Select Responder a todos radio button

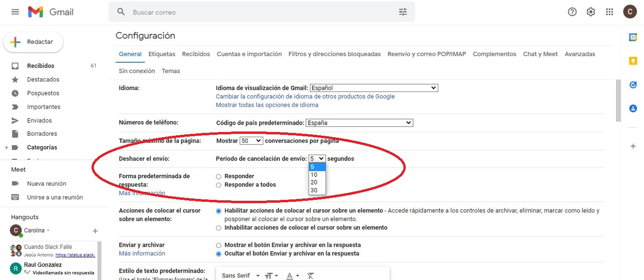(218, 184)
